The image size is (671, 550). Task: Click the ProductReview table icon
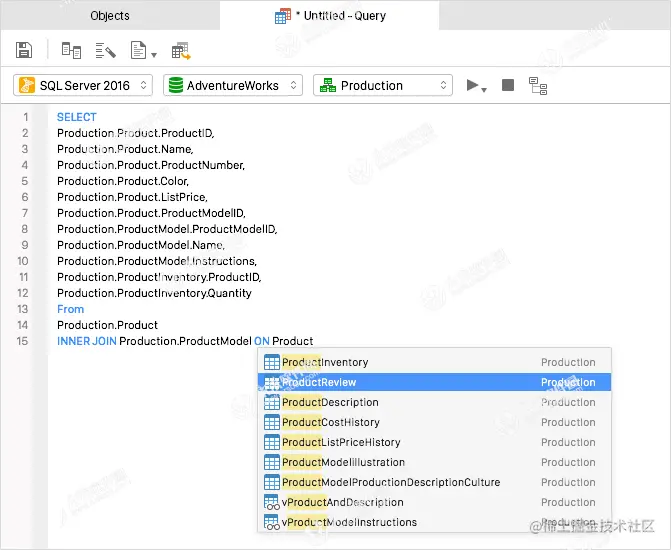coord(272,382)
